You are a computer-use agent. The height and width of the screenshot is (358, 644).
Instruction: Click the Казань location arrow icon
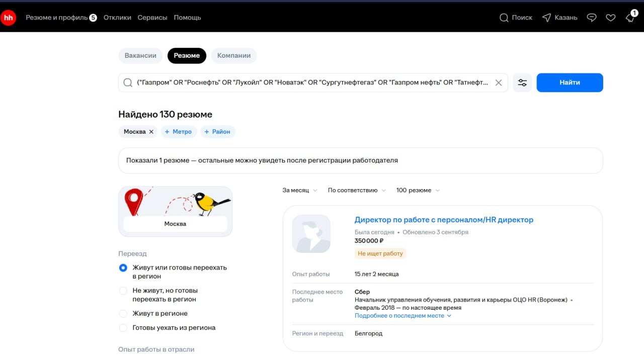coord(547,18)
